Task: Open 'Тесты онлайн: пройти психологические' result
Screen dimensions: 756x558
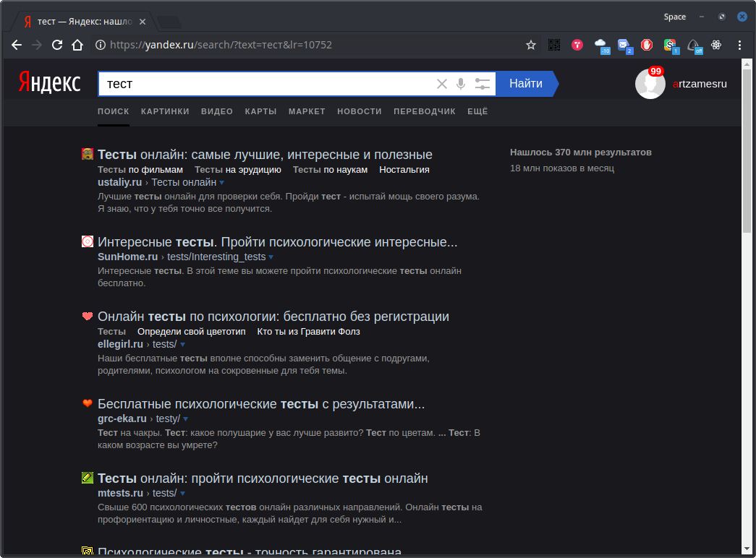Action: [263, 478]
